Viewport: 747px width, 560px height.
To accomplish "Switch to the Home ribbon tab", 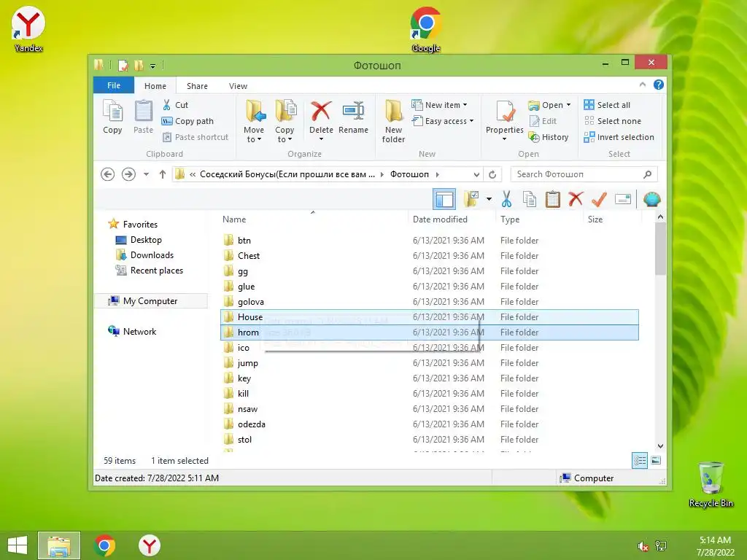I will tap(155, 86).
